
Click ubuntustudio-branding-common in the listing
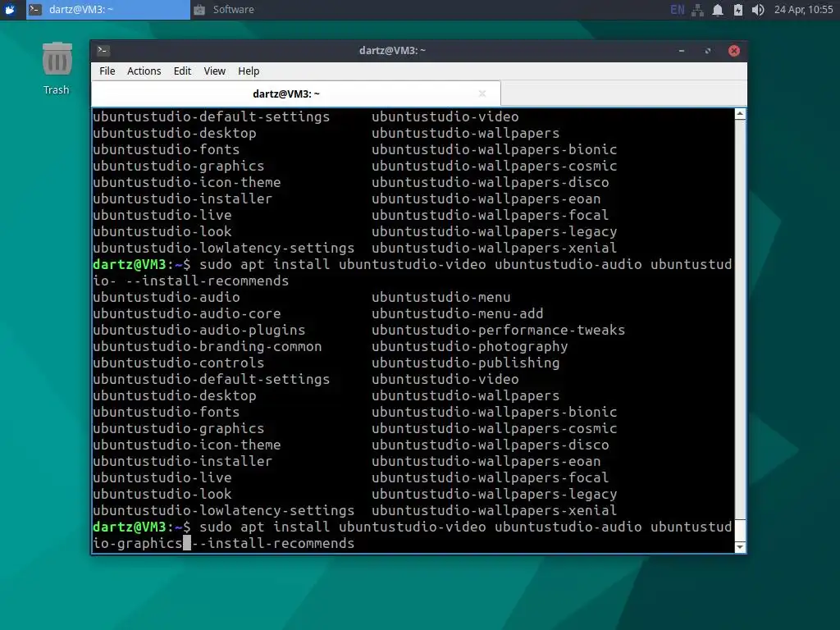point(208,347)
